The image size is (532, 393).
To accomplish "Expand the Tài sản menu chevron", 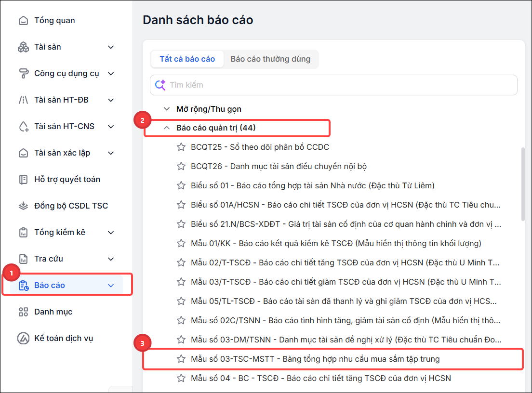I will click(111, 47).
